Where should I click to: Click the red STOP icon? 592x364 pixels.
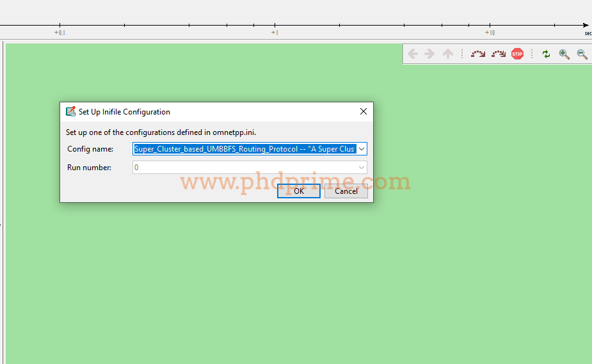[x=517, y=54]
